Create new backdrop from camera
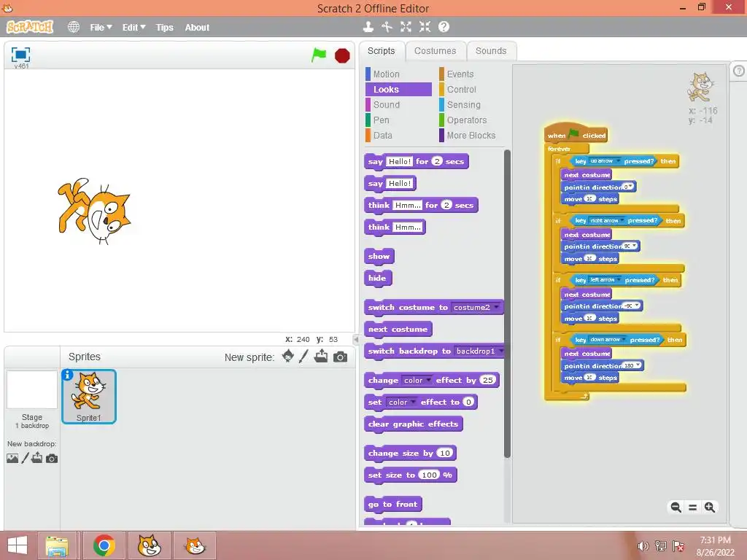The width and height of the screenshot is (747, 560). 52,459
